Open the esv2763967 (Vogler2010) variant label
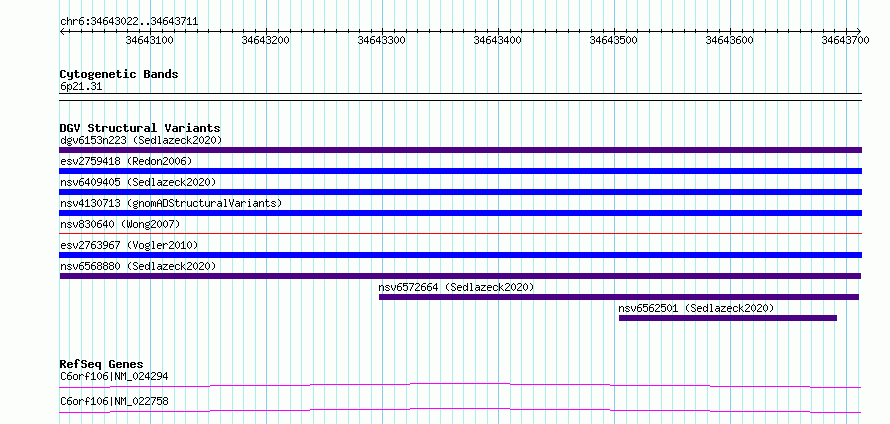Screen dimensions: 890x424 (129, 245)
